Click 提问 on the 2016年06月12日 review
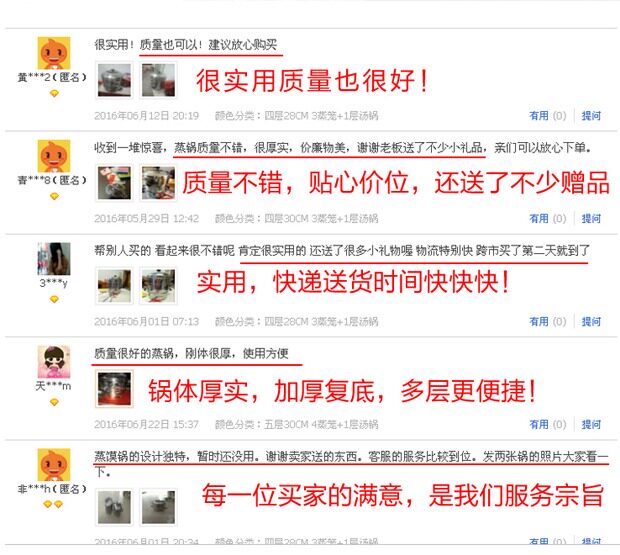Screen dimensions: 620x555 pos(591,116)
